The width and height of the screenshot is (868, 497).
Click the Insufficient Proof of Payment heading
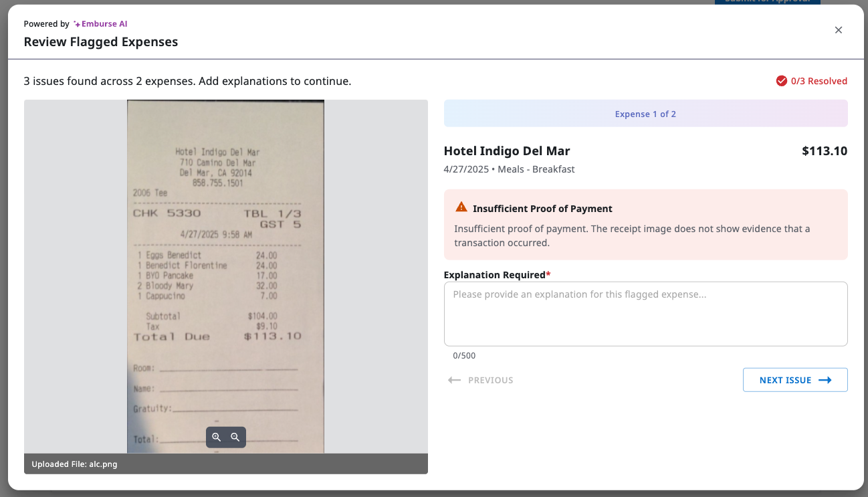click(x=542, y=209)
